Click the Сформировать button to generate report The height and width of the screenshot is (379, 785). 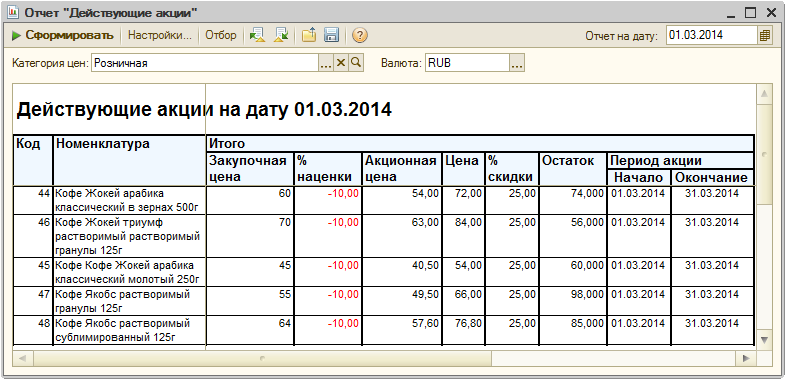point(63,36)
